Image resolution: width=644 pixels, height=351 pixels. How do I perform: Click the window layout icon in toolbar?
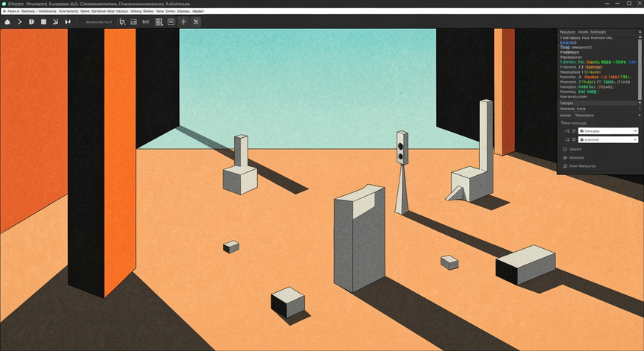pyautogui.click(x=134, y=22)
